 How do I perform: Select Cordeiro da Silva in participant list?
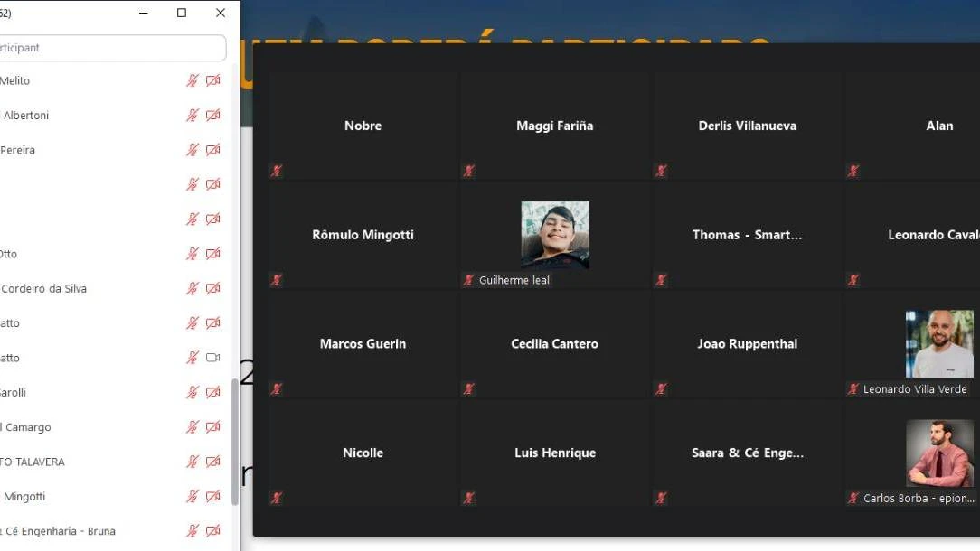click(x=44, y=289)
